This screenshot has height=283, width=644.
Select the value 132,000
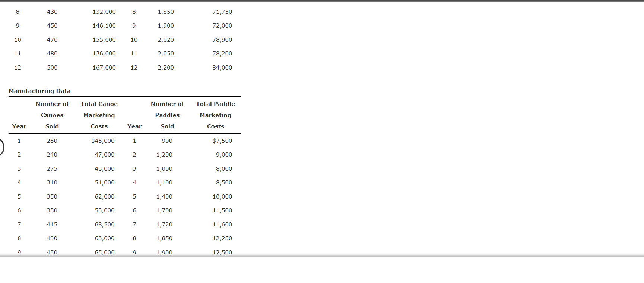point(104,12)
